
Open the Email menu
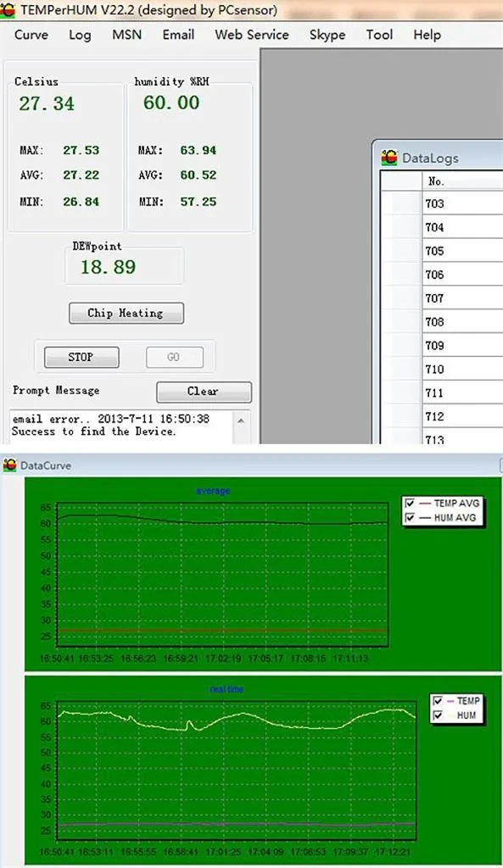click(178, 35)
